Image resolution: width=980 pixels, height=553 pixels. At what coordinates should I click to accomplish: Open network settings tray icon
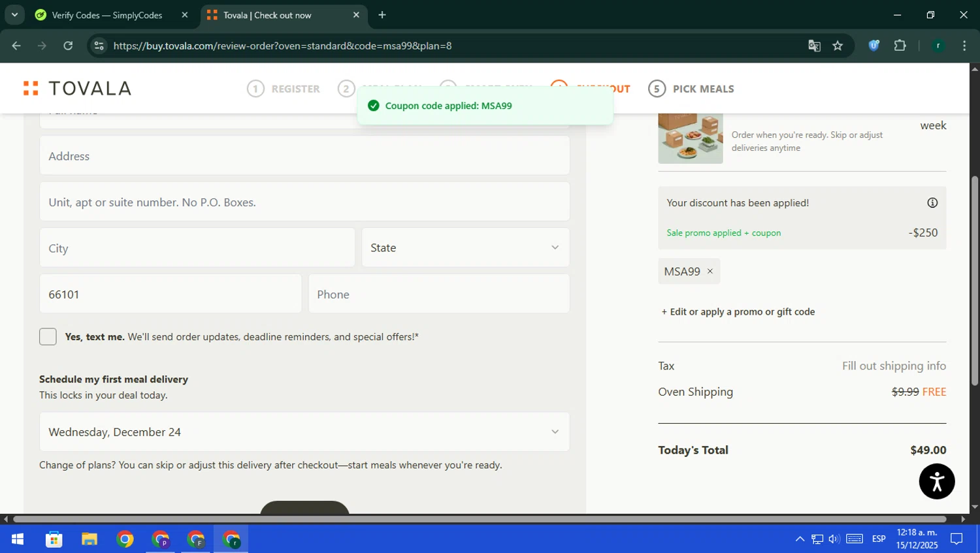coord(817,539)
